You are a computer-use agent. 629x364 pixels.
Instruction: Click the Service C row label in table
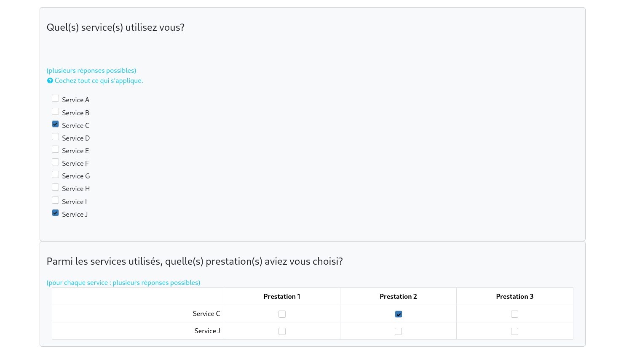click(206, 314)
